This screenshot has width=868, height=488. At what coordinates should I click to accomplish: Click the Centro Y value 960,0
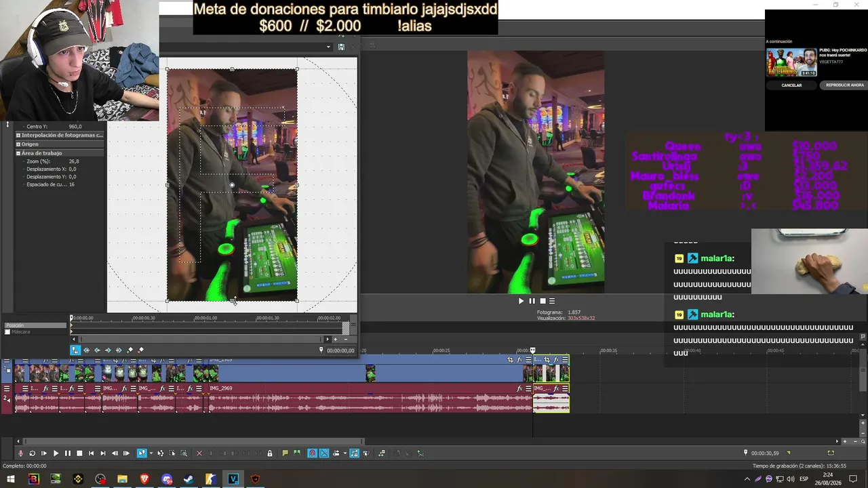(x=75, y=127)
